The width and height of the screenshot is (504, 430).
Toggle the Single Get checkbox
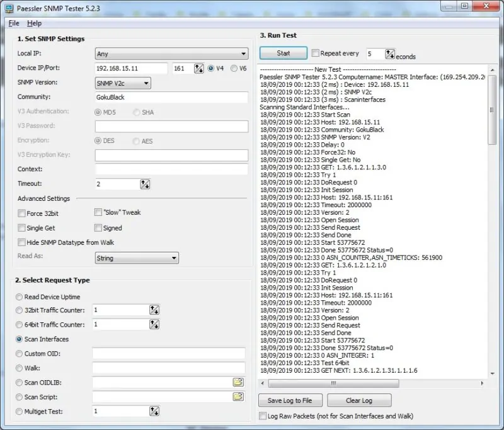click(22, 228)
